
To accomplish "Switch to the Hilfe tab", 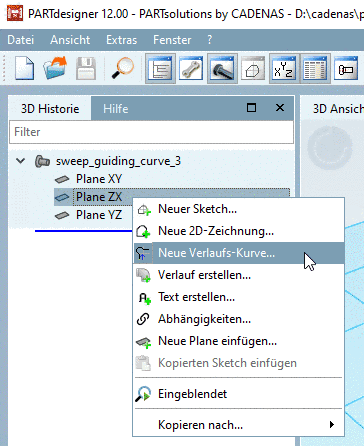I will click(x=116, y=109).
